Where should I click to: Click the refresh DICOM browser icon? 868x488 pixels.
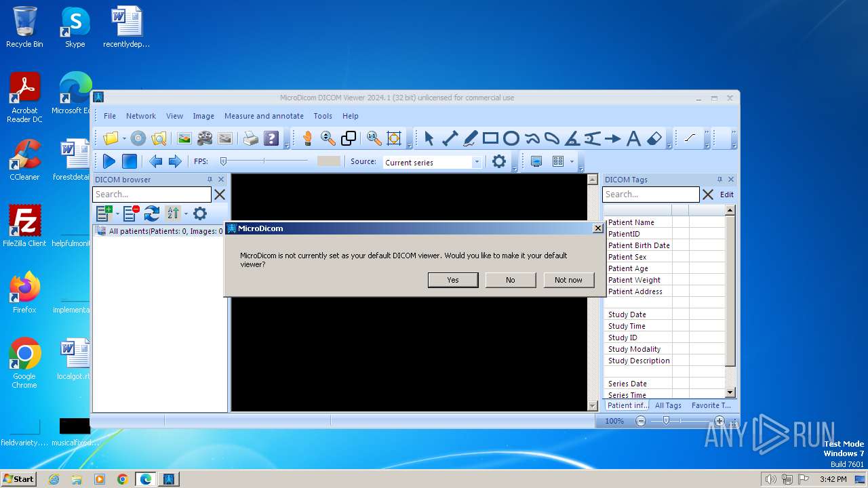tap(152, 213)
